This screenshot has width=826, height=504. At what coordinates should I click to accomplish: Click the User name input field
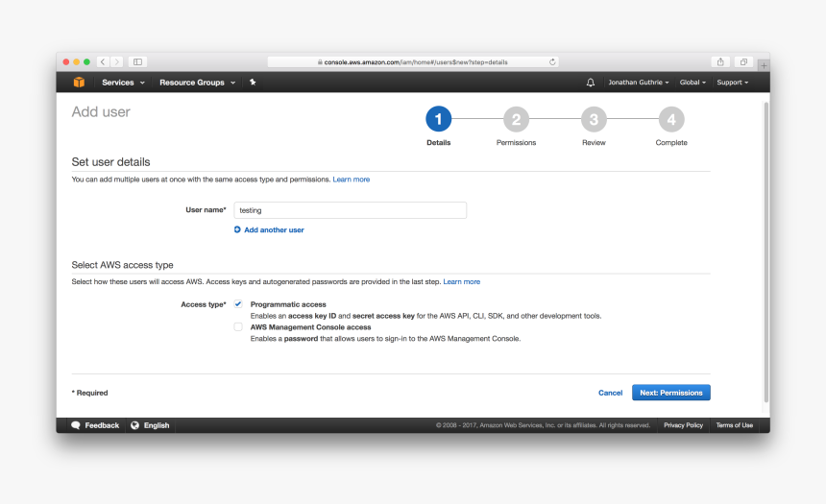click(x=351, y=210)
